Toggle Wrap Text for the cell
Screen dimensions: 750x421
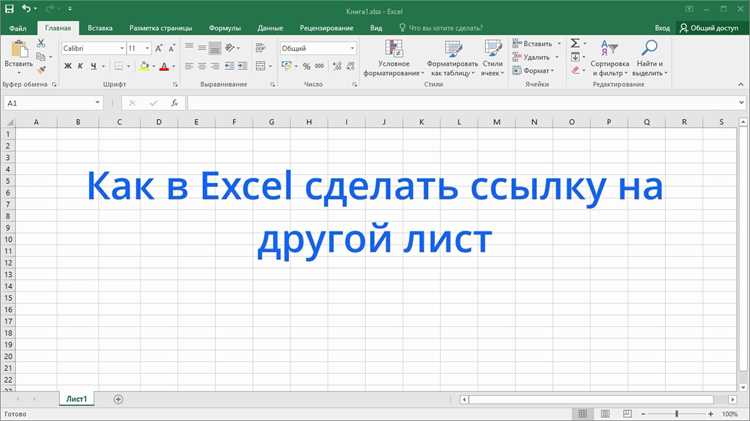coord(261,48)
